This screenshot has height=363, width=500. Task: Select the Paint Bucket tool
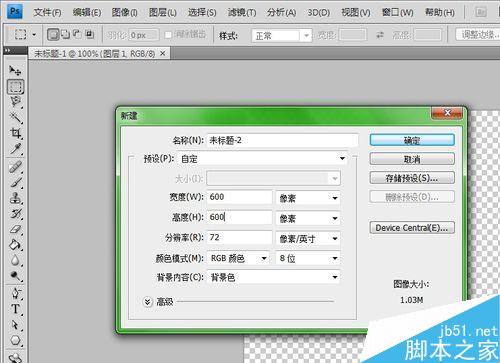pyautogui.click(x=15, y=245)
